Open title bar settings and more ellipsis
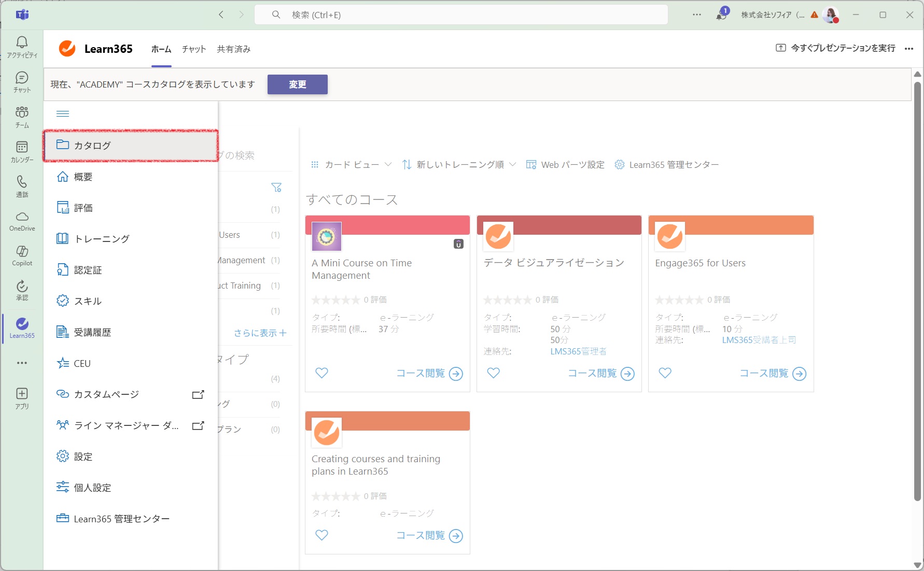Viewport: 924px width, 571px height. tap(697, 15)
